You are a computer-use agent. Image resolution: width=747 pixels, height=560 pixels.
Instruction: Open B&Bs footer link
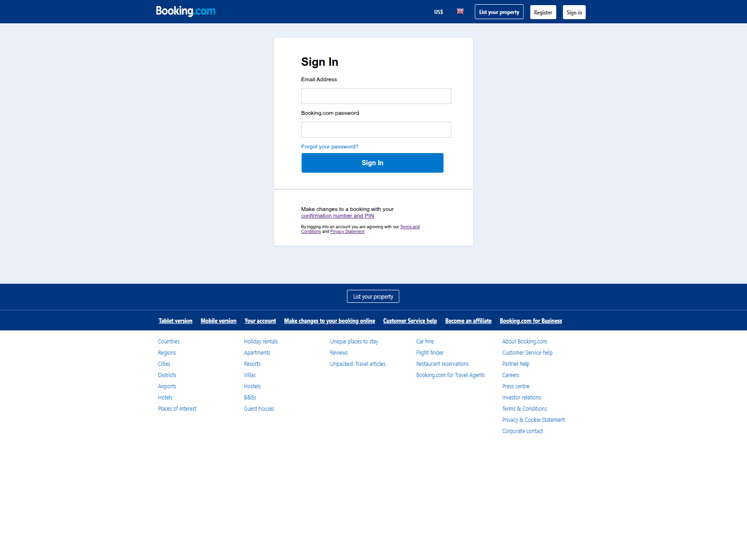pyautogui.click(x=250, y=398)
